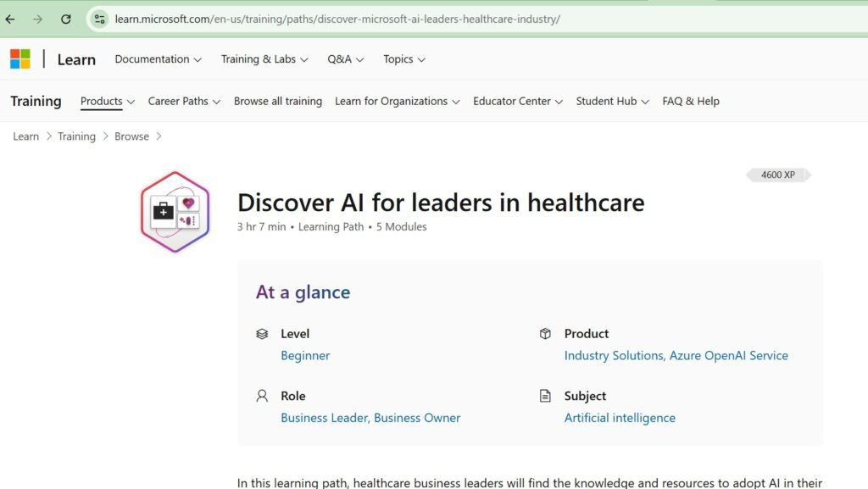Open the Industry Solutions product link

tap(614, 356)
